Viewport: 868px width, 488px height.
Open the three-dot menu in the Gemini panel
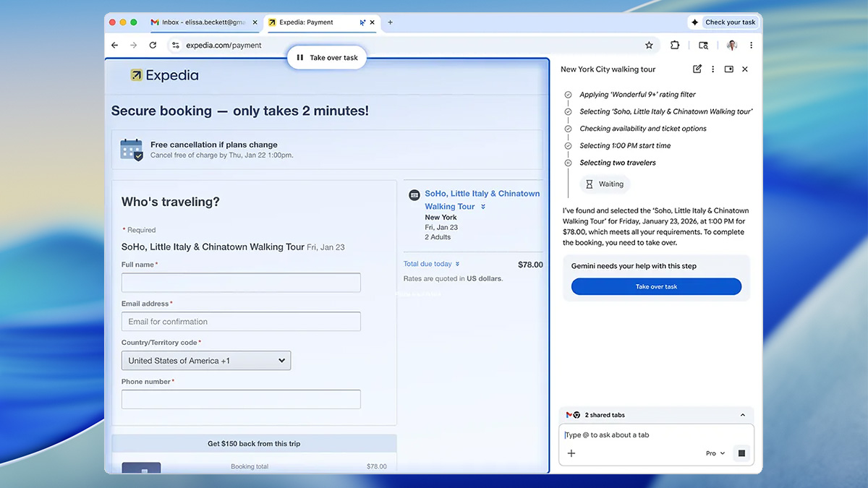(x=712, y=69)
